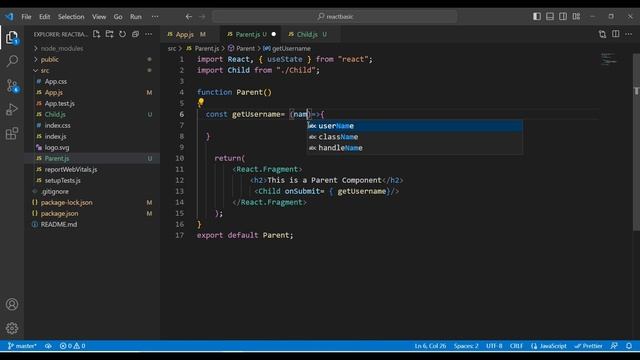Go forward using the navigation arrow
The width and height of the screenshot is (640, 360).
click(202, 17)
